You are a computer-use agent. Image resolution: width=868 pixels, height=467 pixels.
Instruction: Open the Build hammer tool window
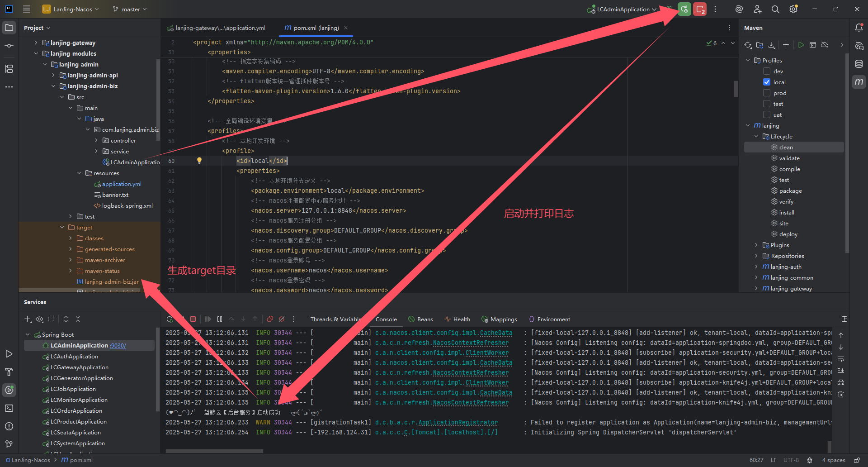tap(9, 372)
